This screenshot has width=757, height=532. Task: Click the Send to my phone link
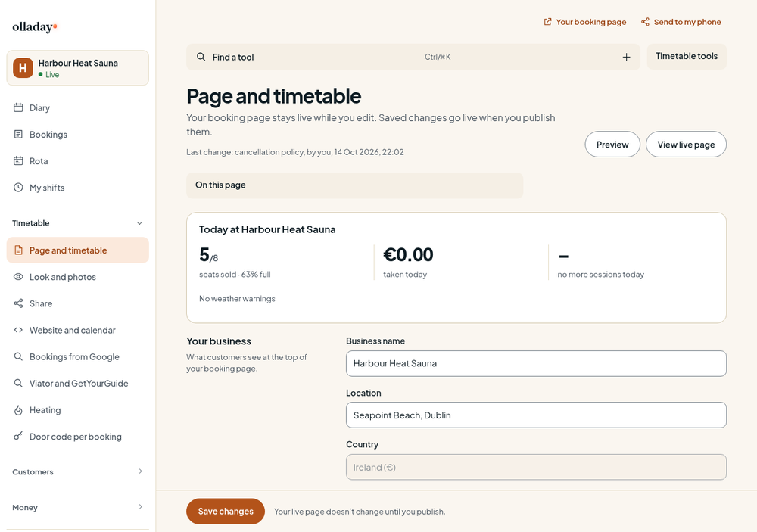point(681,22)
